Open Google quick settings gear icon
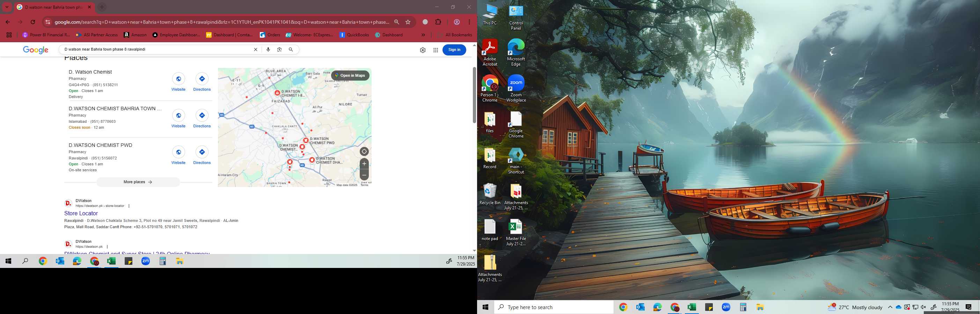 tap(423, 50)
